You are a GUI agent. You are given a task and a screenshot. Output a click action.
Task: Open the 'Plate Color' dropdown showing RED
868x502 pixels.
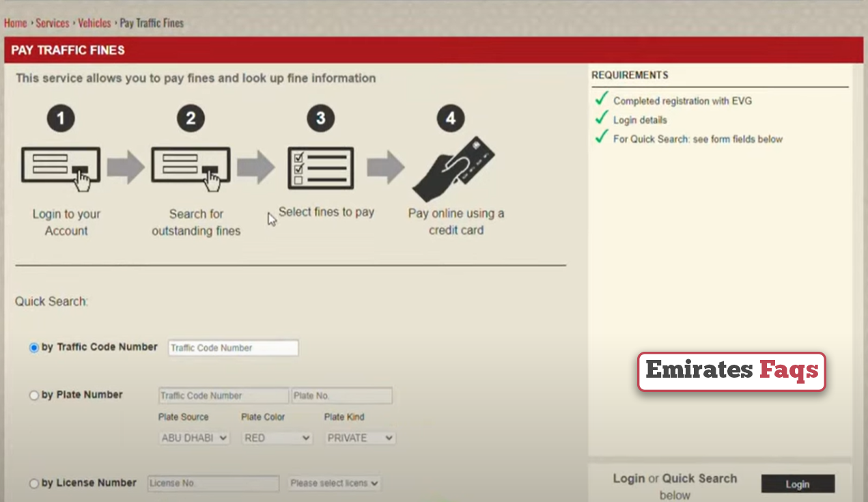click(x=277, y=438)
